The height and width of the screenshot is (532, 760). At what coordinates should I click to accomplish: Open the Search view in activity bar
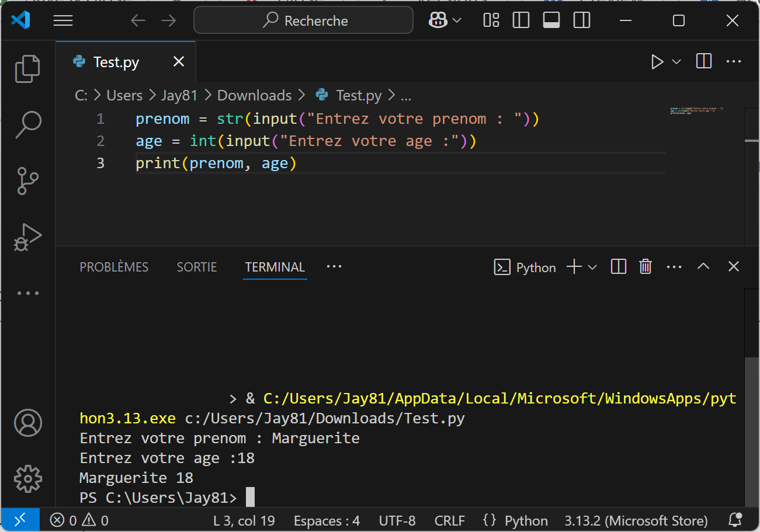[27, 124]
